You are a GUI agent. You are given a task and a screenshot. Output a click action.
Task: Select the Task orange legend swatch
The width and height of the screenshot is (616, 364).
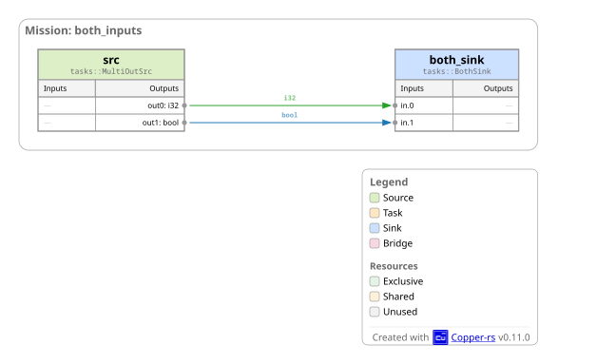pos(375,213)
